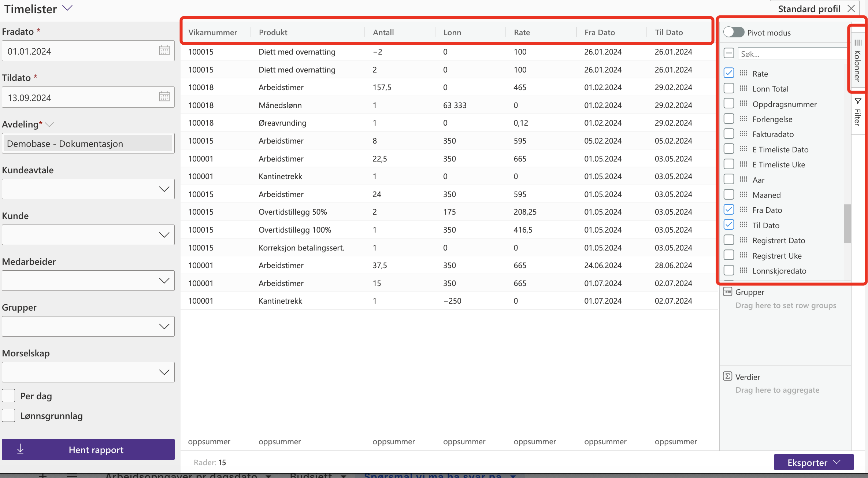Image resolution: width=868 pixels, height=478 pixels.
Task: Open the Grupper dropdown in filter form
Action: (88, 326)
